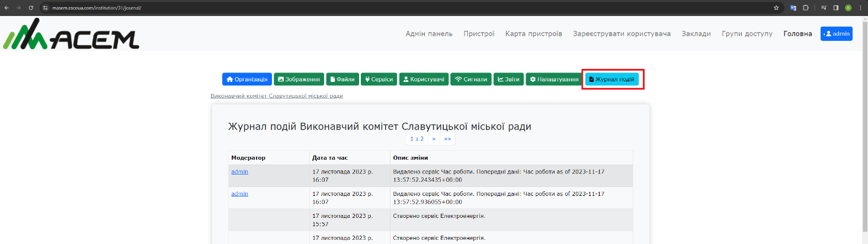Go to Головна in the top navigation
The width and height of the screenshot is (868, 244).
click(797, 34)
